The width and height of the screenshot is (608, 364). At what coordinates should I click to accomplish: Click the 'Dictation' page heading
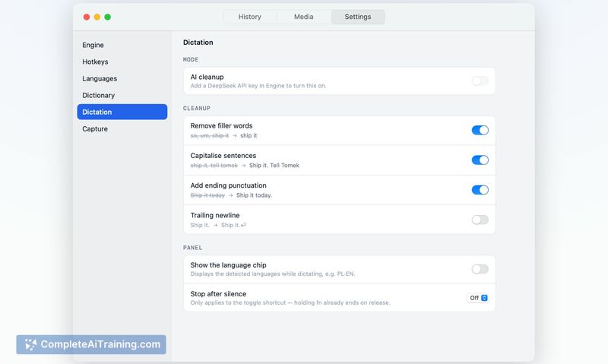coord(198,43)
